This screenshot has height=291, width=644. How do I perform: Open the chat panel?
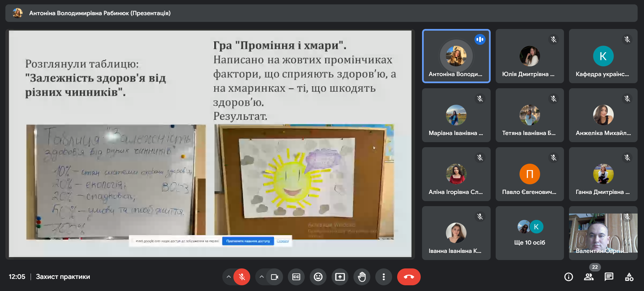(x=609, y=277)
